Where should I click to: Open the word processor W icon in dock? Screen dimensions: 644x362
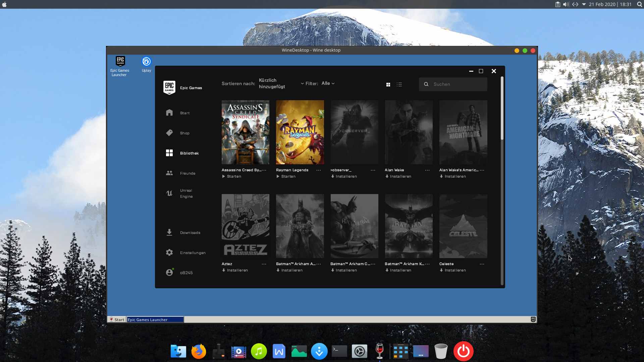279,351
